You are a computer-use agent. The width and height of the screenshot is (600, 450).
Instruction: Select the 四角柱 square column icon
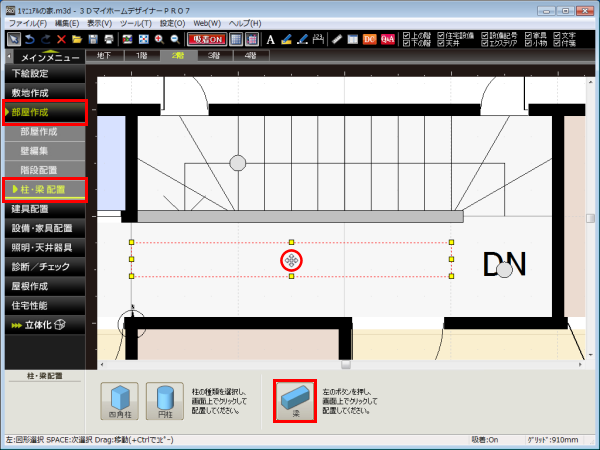coord(118,399)
